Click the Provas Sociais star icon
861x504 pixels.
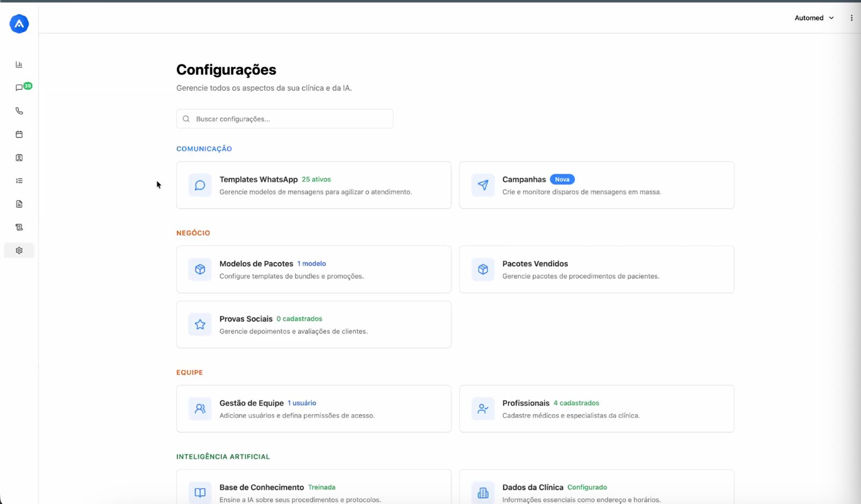tap(200, 325)
